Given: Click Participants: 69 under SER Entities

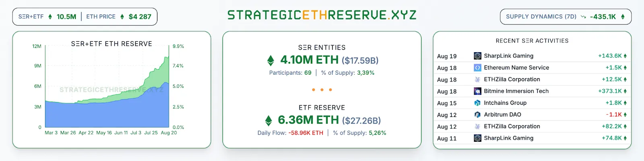Looking at the screenshot, I should tap(290, 73).
